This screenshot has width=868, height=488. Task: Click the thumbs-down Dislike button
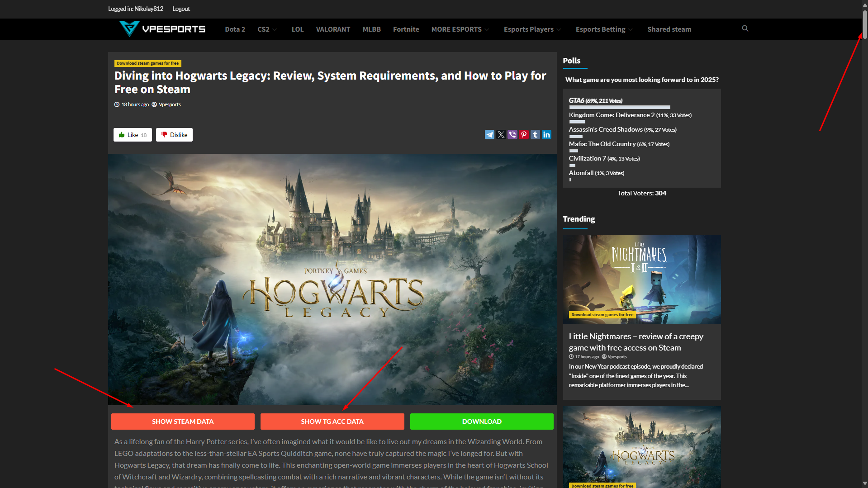(174, 135)
